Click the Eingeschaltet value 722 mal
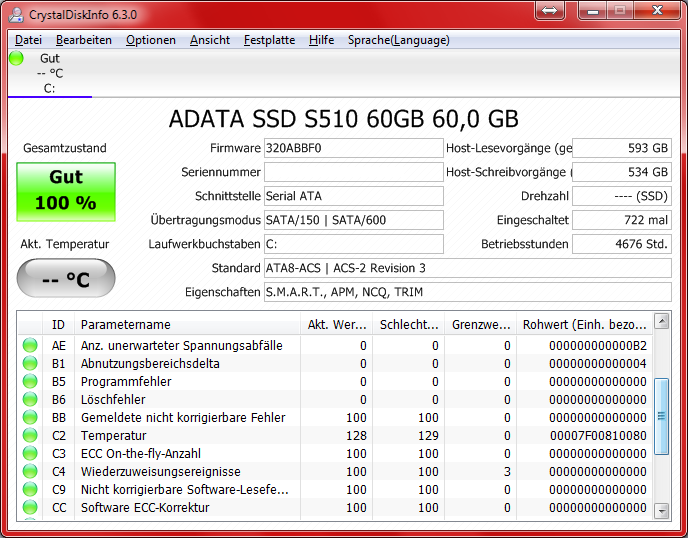 [622, 220]
